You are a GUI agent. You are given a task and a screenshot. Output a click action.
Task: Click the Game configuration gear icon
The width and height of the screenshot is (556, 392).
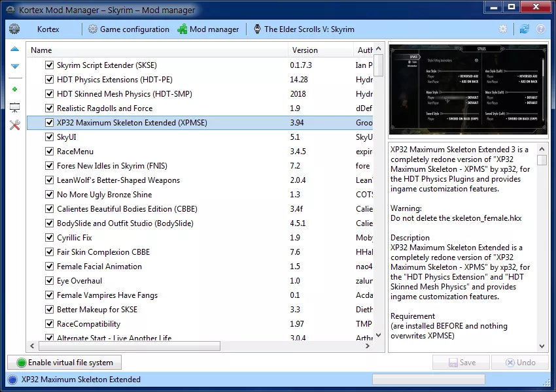[x=92, y=29]
